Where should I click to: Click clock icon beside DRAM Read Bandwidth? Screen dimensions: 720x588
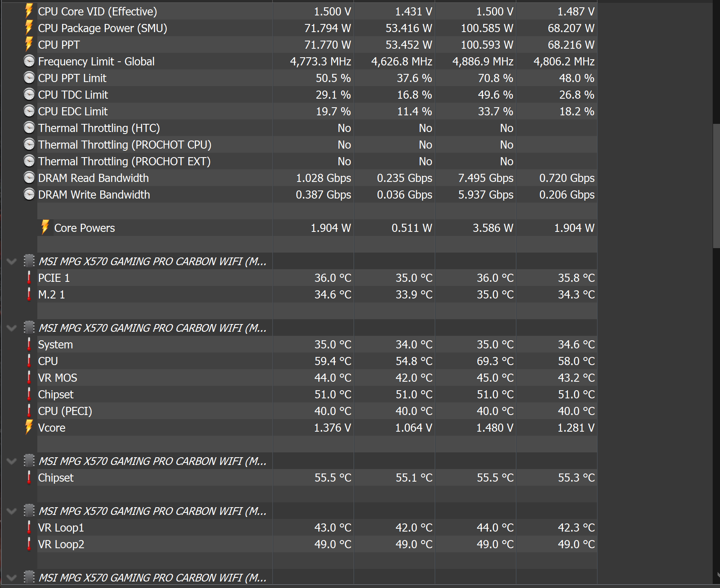point(29,178)
